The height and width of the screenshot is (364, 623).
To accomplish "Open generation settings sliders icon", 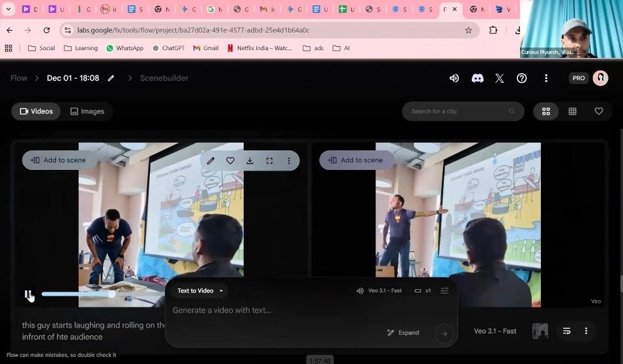I will pos(444,291).
